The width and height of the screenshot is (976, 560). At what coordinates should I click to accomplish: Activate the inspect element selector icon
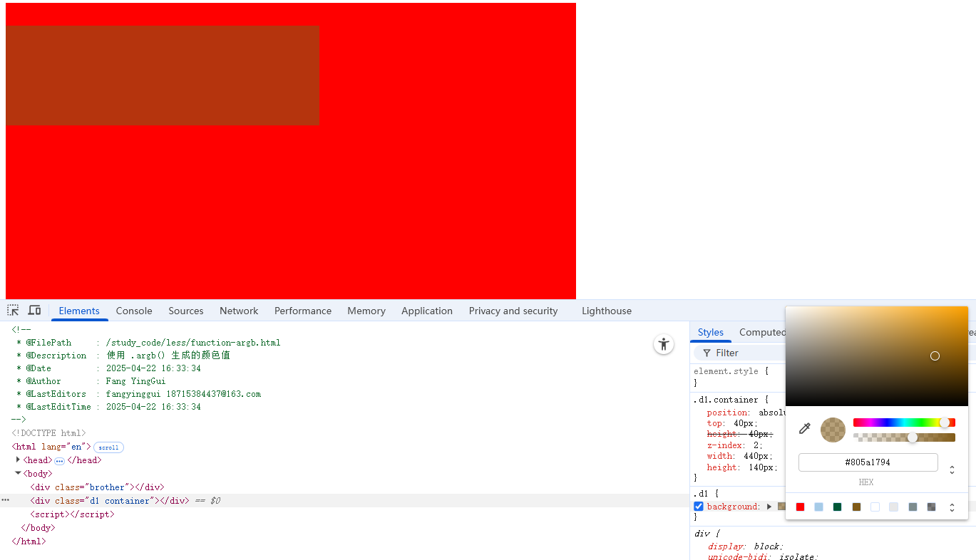(x=13, y=311)
